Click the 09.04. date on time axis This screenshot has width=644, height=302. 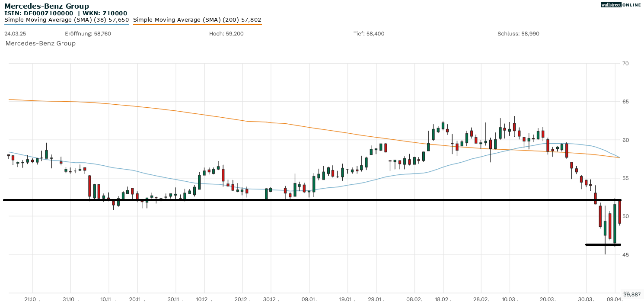(615, 299)
